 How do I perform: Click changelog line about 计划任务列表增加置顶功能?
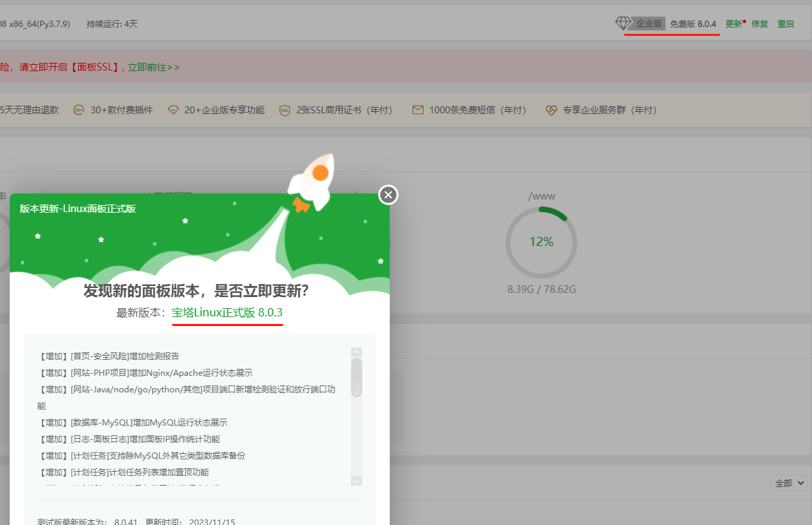[123, 472]
